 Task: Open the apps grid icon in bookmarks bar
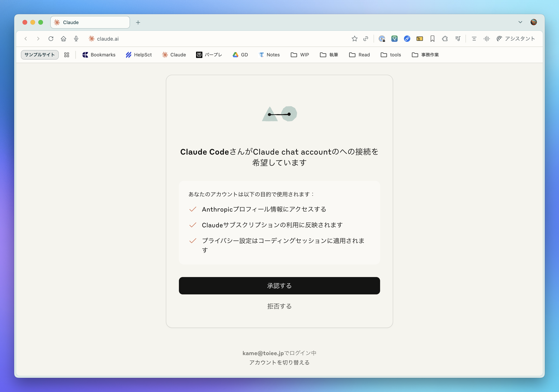[66, 55]
